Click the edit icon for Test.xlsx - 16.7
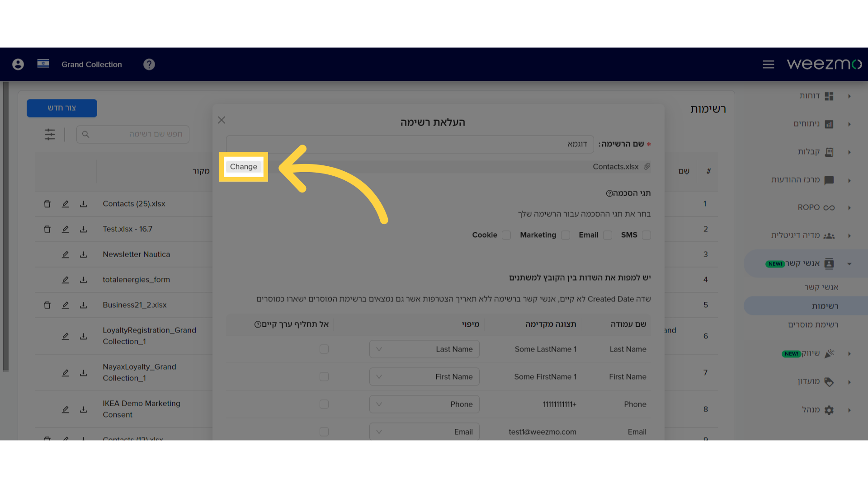868x488 pixels. tap(66, 229)
